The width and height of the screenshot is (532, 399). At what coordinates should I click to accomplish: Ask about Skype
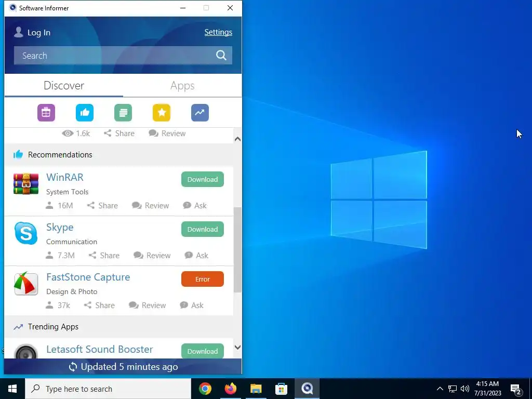click(196, 256)
